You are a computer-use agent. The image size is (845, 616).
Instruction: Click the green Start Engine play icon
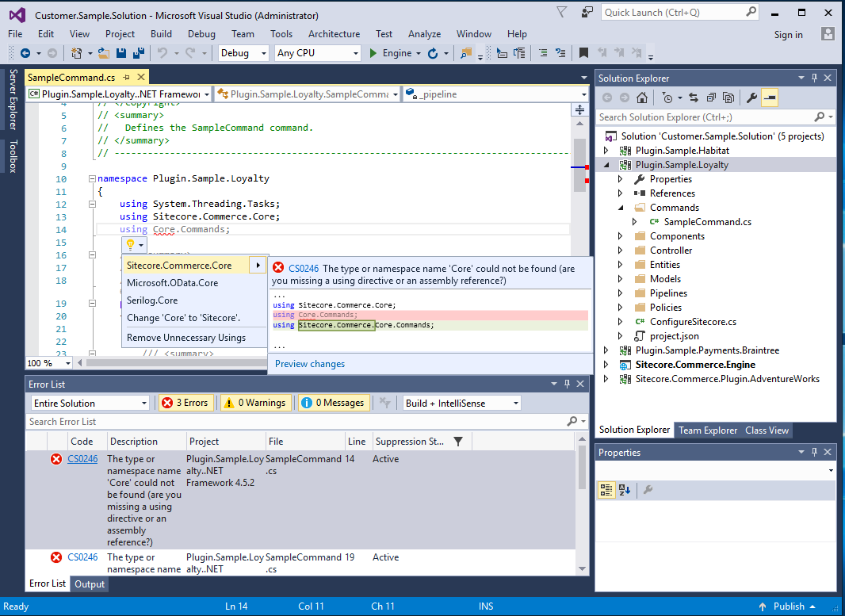(373, 53)
